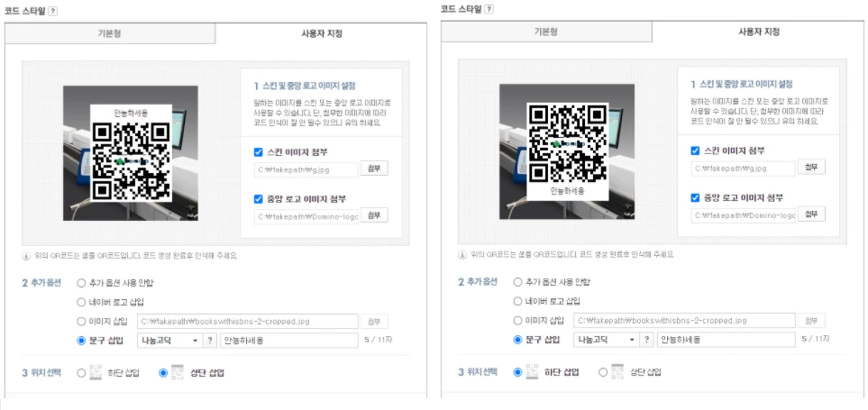Select 이미지 삽입 radio, left panel
868x410 pixels.
[81, 322]
